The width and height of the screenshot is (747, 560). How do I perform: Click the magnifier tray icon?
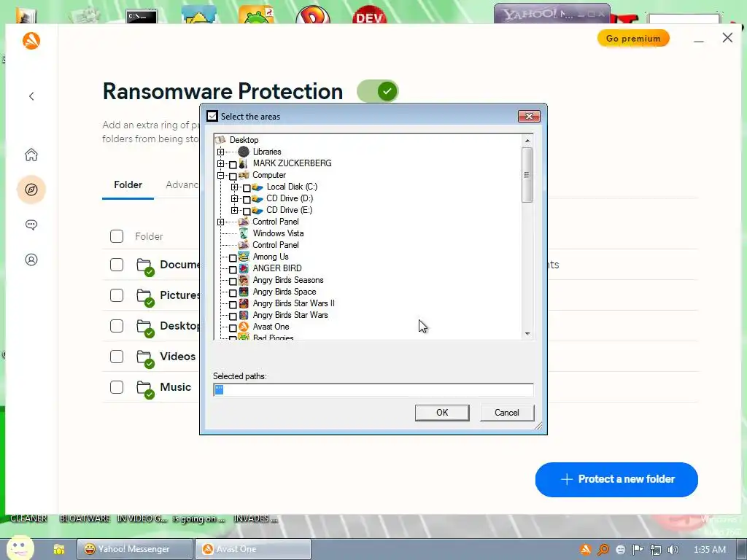pos(603,550)
